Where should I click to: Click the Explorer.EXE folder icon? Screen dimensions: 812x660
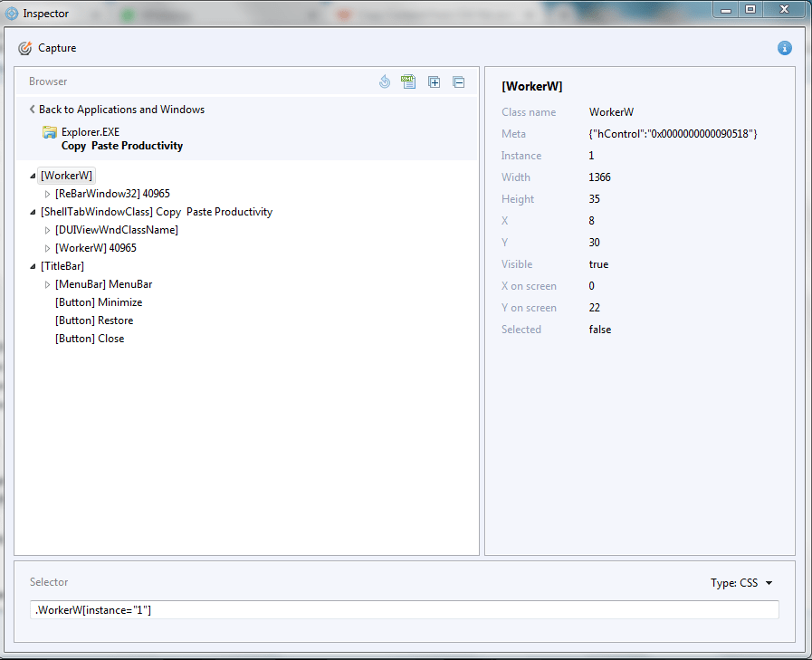[x=50, y=131]
